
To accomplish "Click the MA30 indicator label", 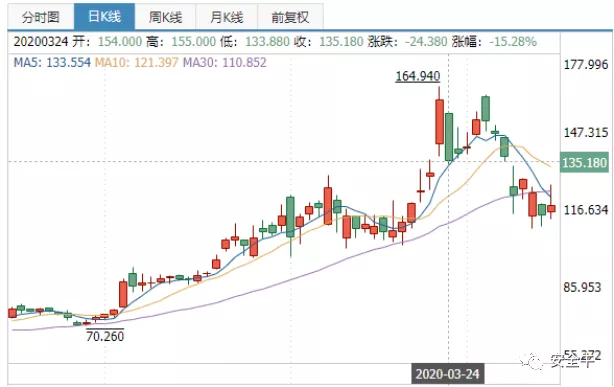I will click(225, 62).
